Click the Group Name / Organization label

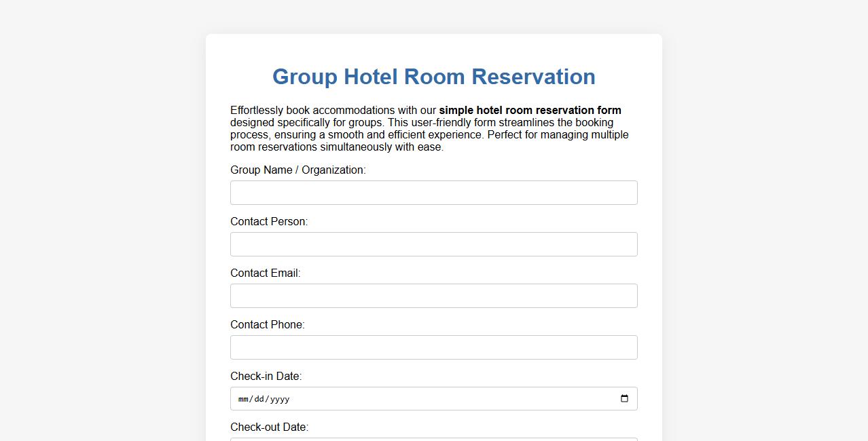(x=297, y=170)
